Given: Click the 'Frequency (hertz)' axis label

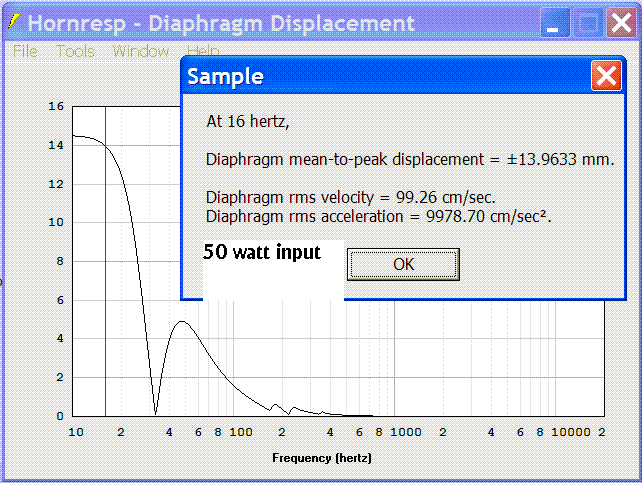Looking at the screenshot, I should click(322, 458).
